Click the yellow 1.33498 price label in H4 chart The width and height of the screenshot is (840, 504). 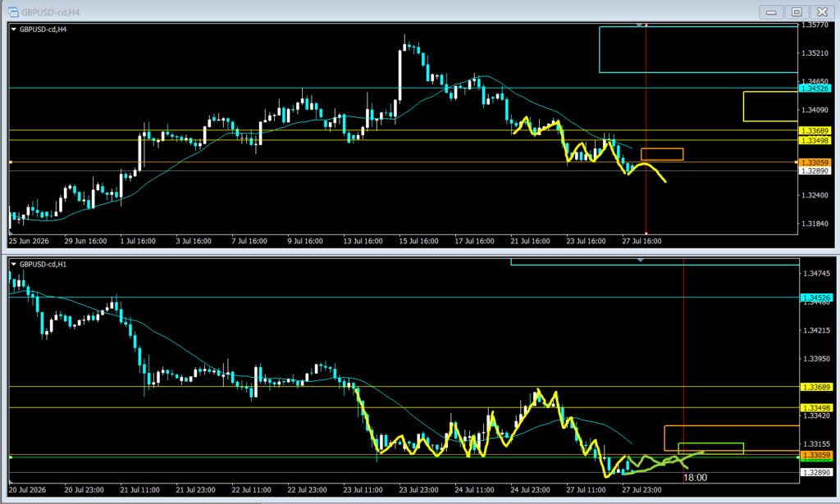pos(815,140)
